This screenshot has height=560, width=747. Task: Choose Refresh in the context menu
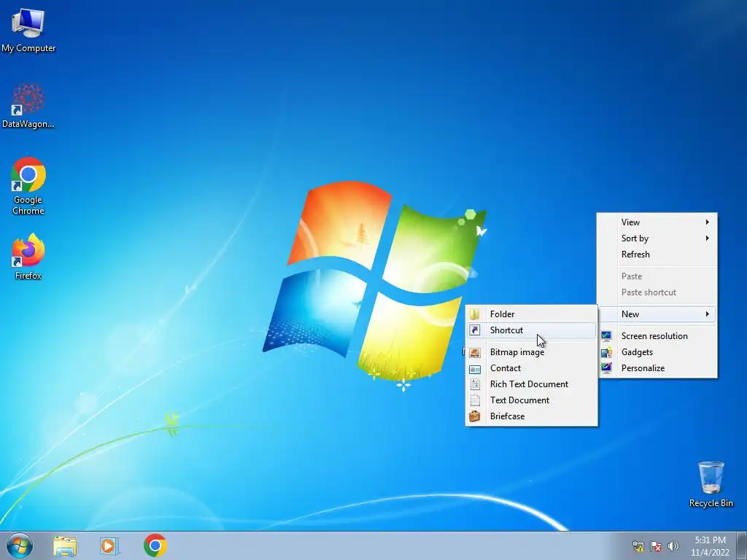tap(657, 254)
